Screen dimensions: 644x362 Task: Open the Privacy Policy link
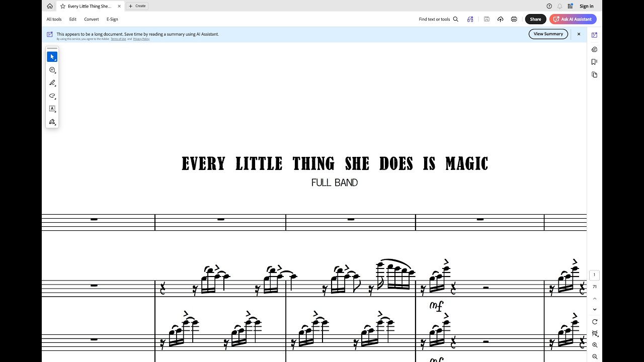(141, 39)
